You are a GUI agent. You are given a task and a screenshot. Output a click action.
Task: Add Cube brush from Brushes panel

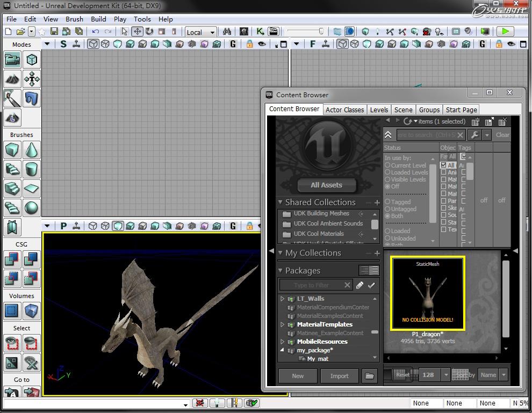(x=12, y=150)
